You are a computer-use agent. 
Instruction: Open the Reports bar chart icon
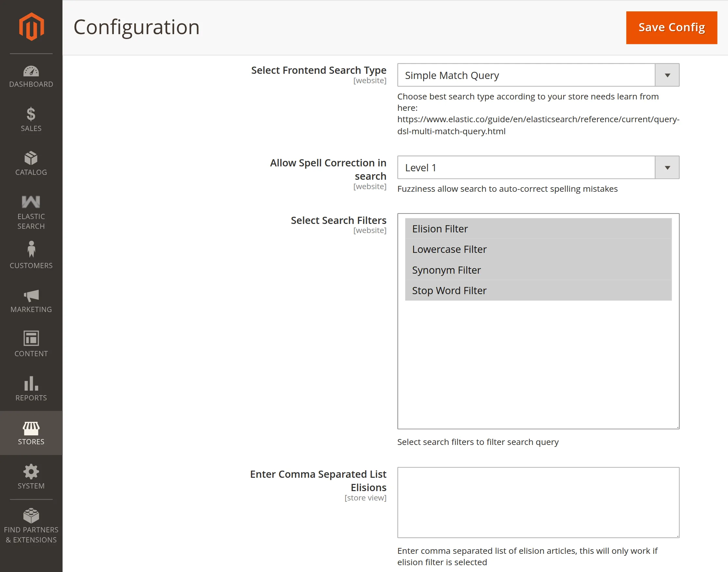(x=31, y=383)
